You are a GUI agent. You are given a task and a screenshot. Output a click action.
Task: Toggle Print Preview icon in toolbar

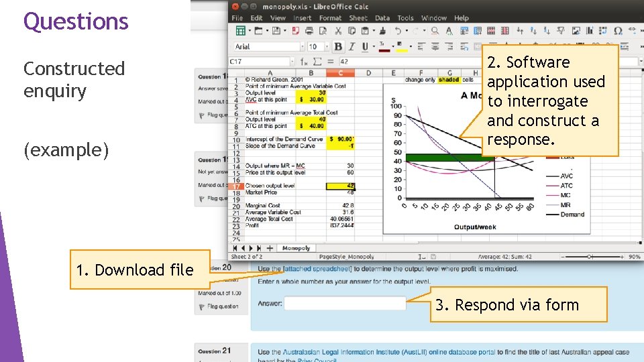tap(323, 31)
